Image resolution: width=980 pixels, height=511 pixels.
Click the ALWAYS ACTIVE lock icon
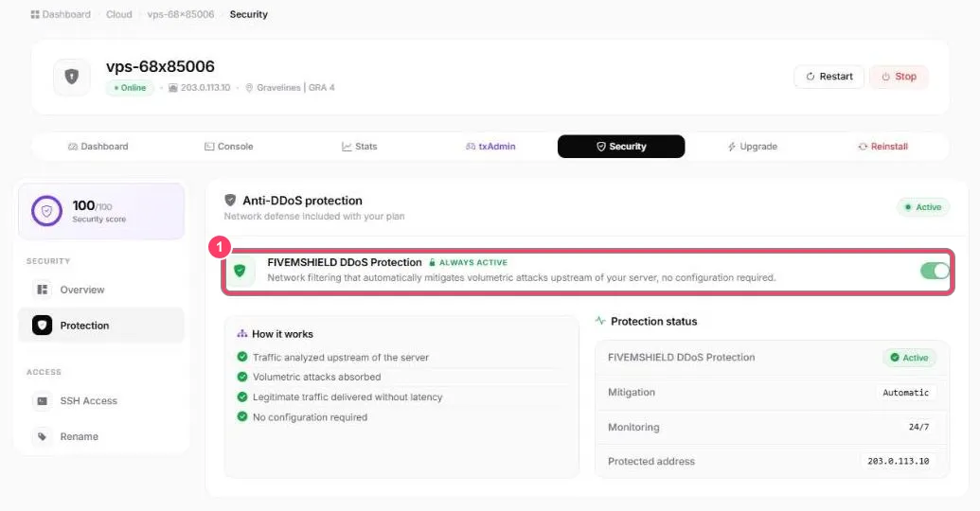[432, 262]
